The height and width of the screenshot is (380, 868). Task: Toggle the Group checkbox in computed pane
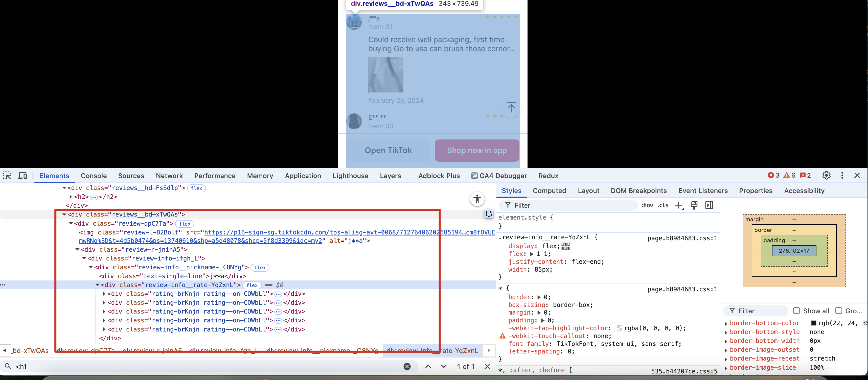tap(839, 311)
